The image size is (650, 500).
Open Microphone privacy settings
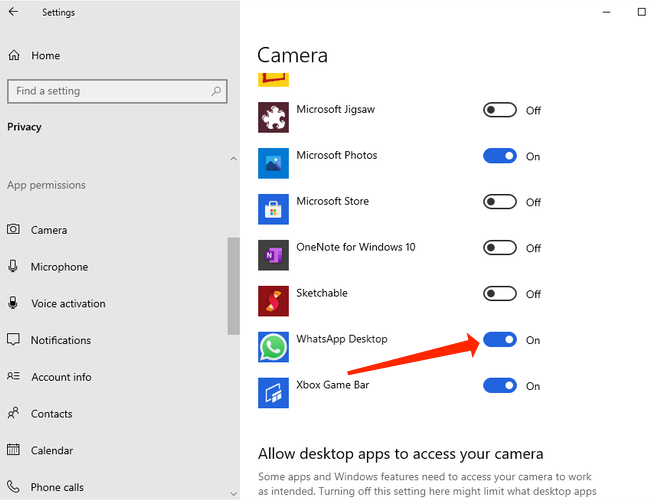(59, 267)
